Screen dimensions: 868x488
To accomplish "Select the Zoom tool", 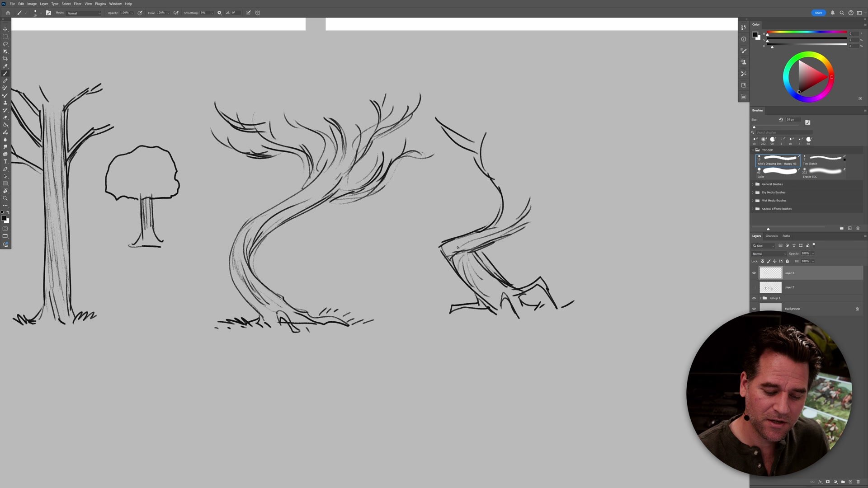I will tap(5, 198).
